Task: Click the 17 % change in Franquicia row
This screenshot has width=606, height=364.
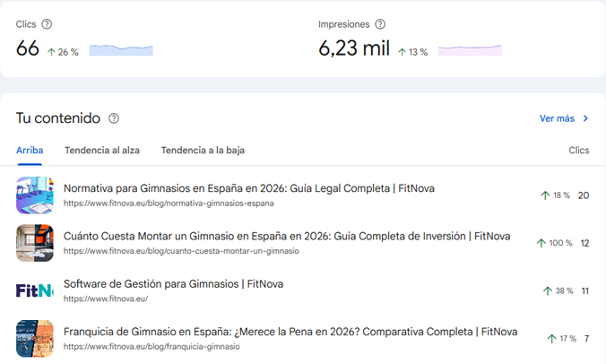Action: coord(561,339)
